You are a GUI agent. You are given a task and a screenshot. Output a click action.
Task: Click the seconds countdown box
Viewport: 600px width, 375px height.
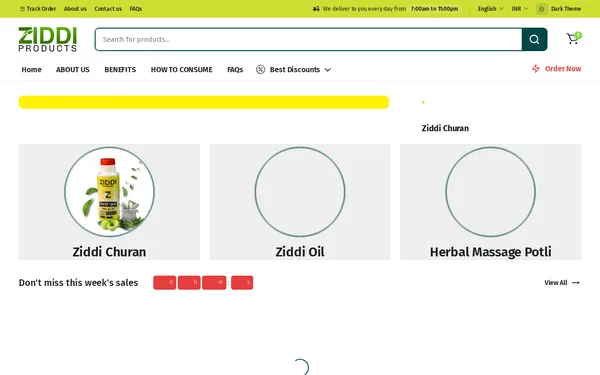pyautogui.click(x=242, y=282)
